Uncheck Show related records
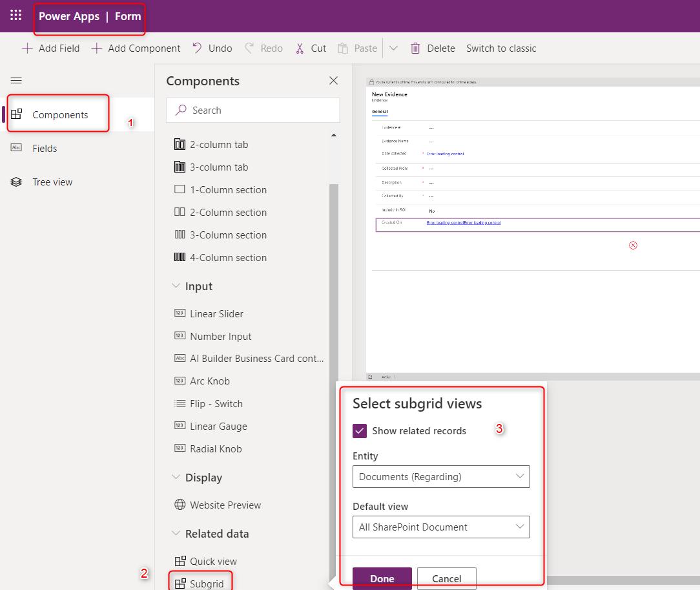The height and width of the screenshot is (590, 700). 360,430
